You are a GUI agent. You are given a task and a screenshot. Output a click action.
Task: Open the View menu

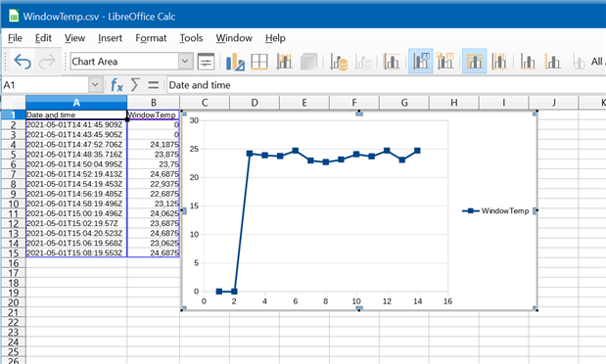point(74,38)
